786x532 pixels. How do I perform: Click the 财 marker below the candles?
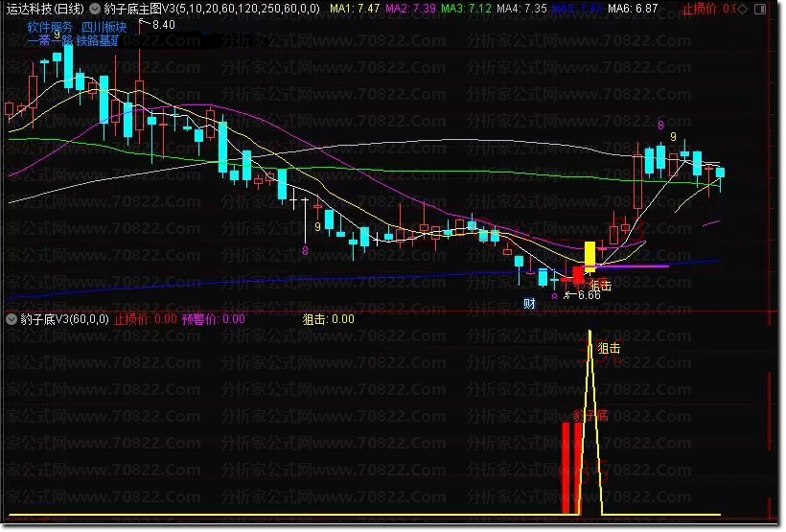pos(529,303)
